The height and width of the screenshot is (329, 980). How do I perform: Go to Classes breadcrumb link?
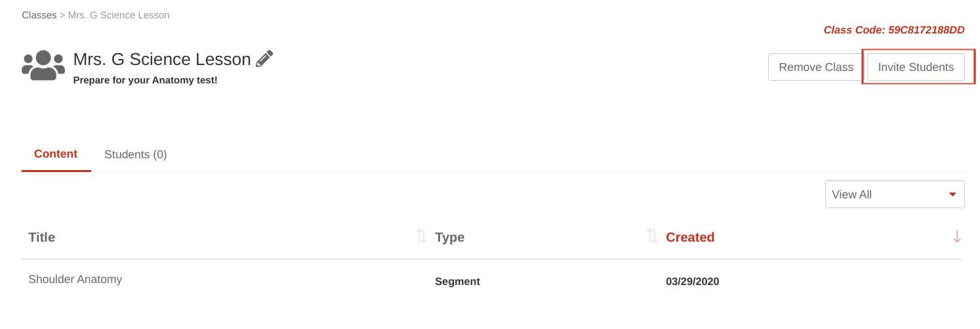39,15
